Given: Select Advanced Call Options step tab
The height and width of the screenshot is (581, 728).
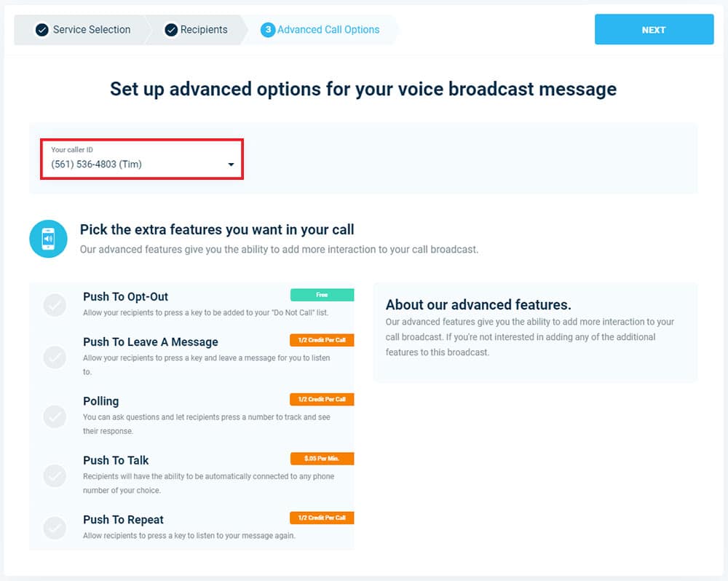Looking at the screenshot, I should point(320,30).
